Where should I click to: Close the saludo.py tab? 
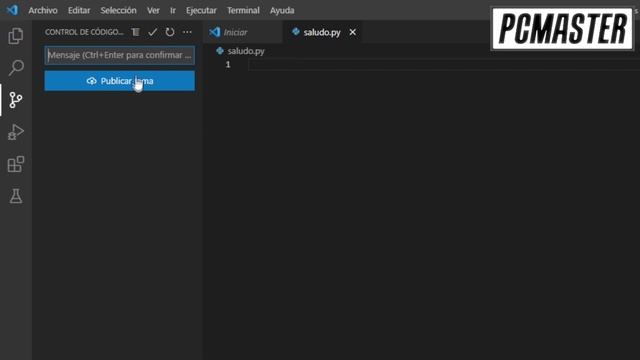click(353, 32)
